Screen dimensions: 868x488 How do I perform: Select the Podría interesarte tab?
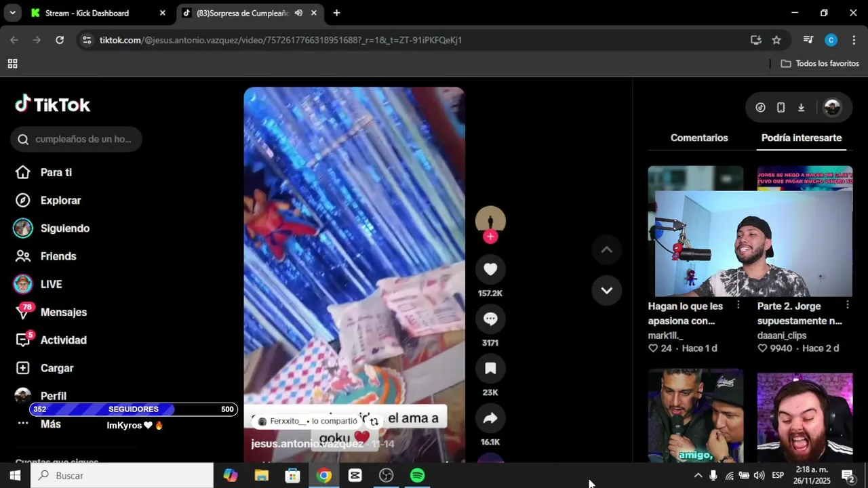[802, 138]
